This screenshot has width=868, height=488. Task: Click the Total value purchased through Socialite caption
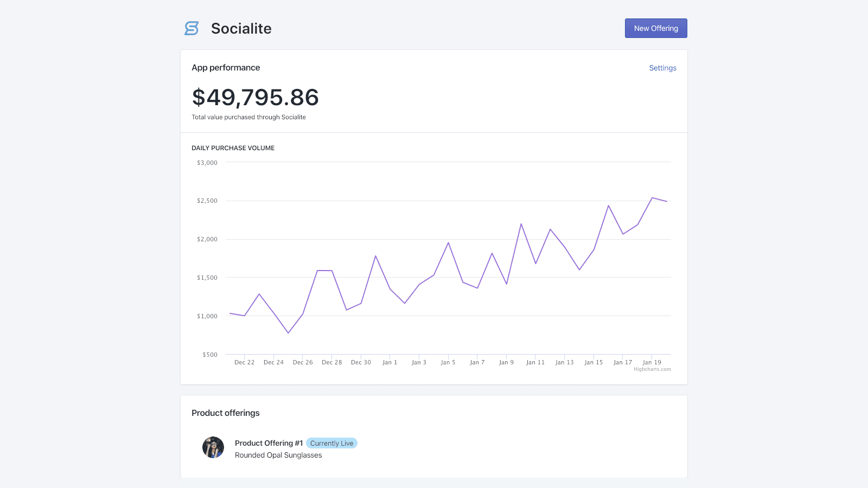(248, 117)
